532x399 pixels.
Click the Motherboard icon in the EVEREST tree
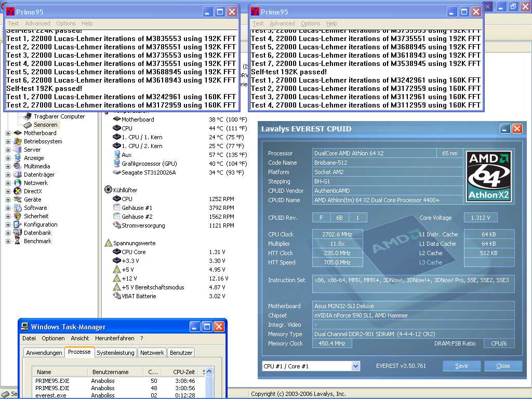coord(17,133)
